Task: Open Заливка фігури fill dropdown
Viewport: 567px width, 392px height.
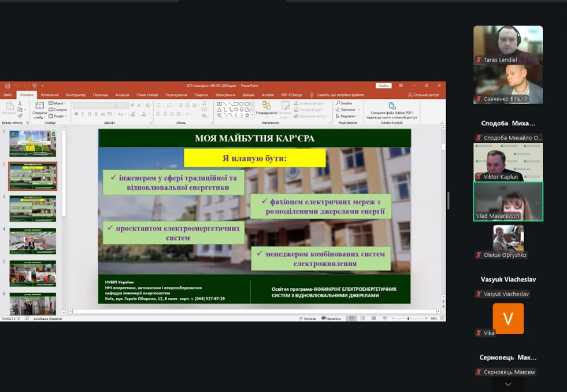Action: point(310,103)
